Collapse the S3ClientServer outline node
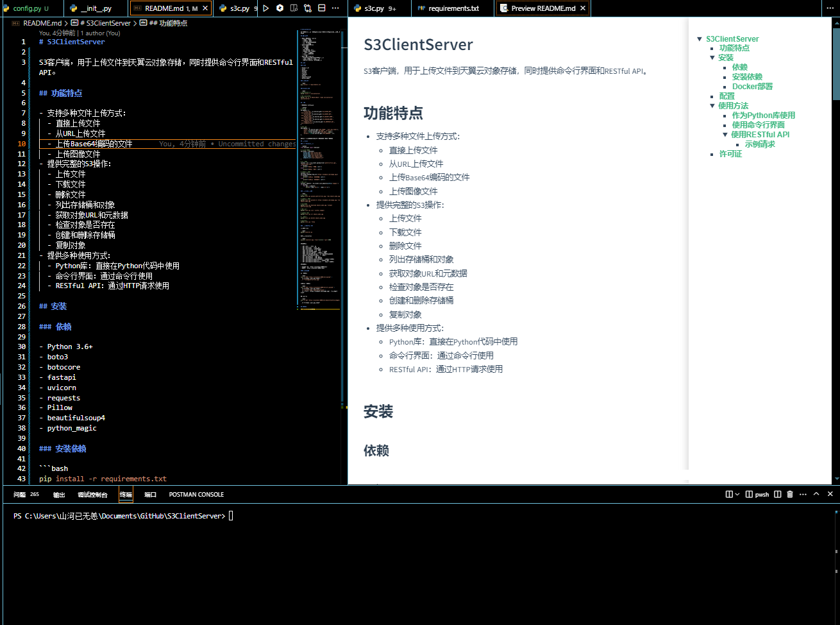 [x=700, y=39]
